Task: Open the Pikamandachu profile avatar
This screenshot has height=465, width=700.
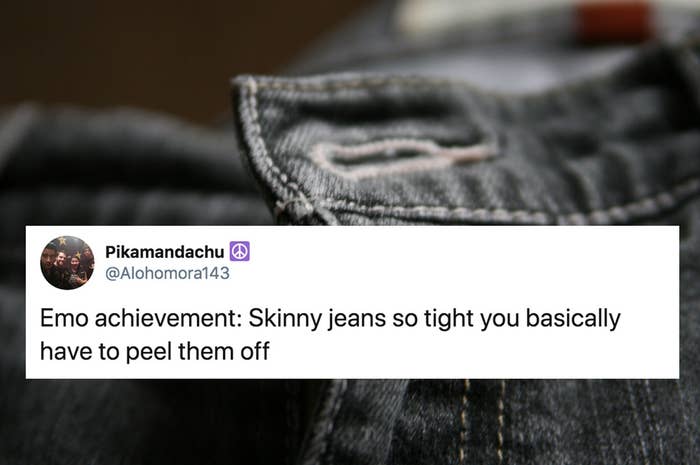Action: (67, 263)
